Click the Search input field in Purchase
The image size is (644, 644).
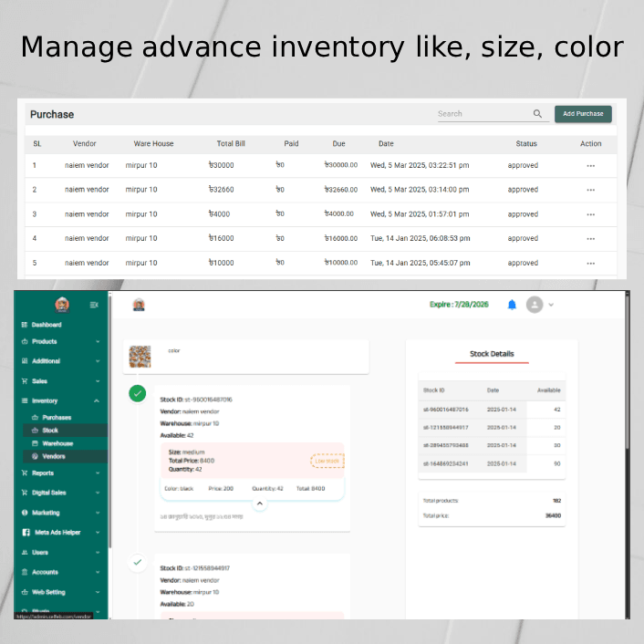coord(482,114)
